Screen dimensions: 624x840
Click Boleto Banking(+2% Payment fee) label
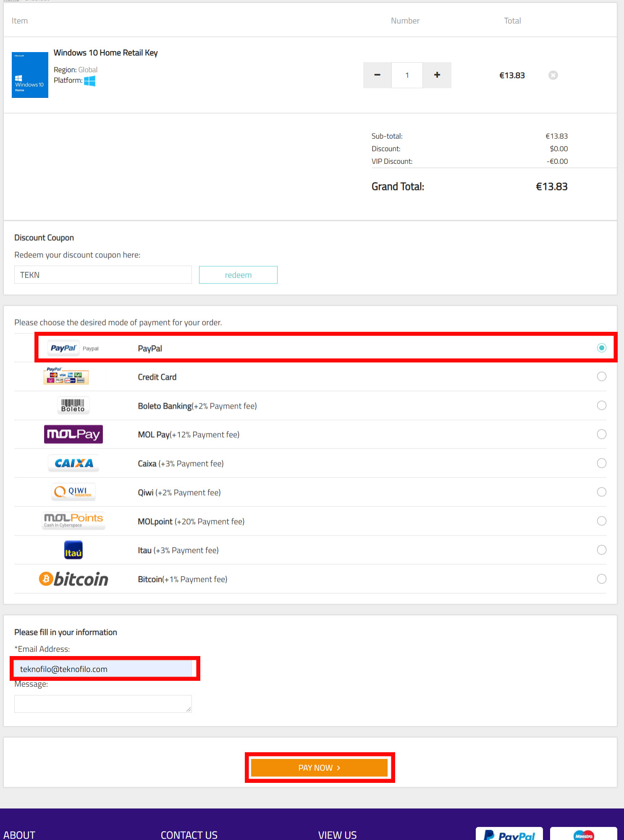click(197, 406)
